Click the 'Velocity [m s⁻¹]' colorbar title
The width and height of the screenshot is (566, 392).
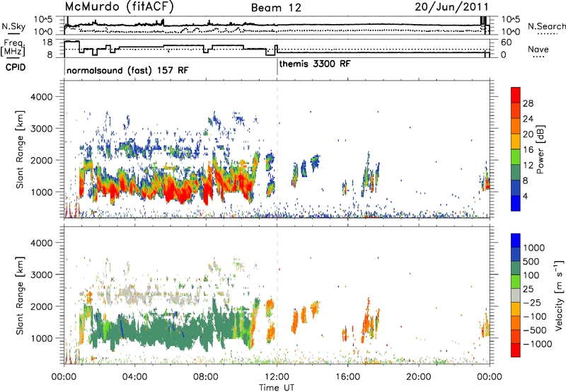click(x=559, y=295)
